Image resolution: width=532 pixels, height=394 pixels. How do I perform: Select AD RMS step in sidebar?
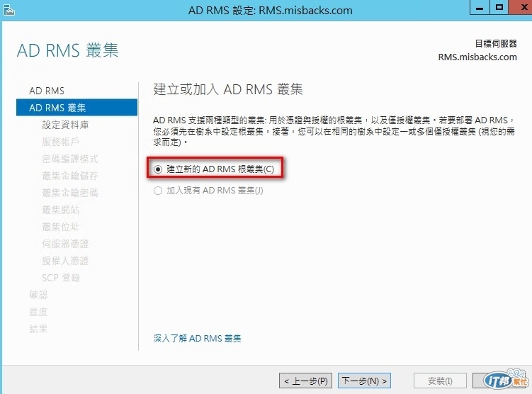click(x=47, y=91)
